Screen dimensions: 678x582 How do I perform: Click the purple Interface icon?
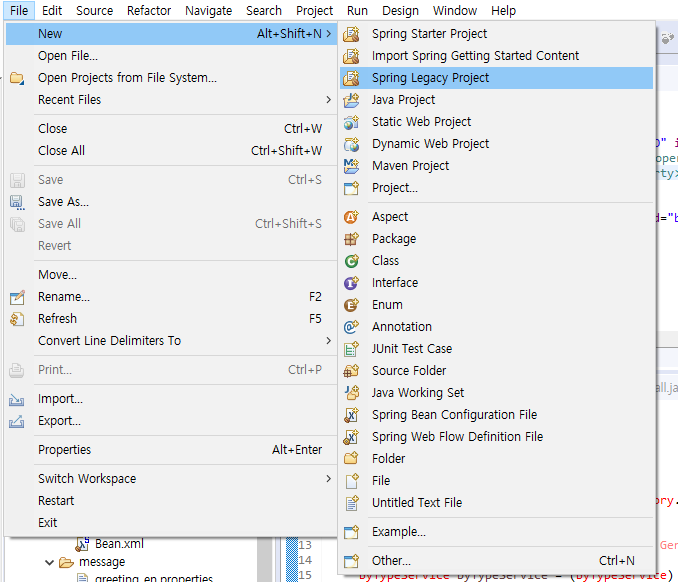351,283
